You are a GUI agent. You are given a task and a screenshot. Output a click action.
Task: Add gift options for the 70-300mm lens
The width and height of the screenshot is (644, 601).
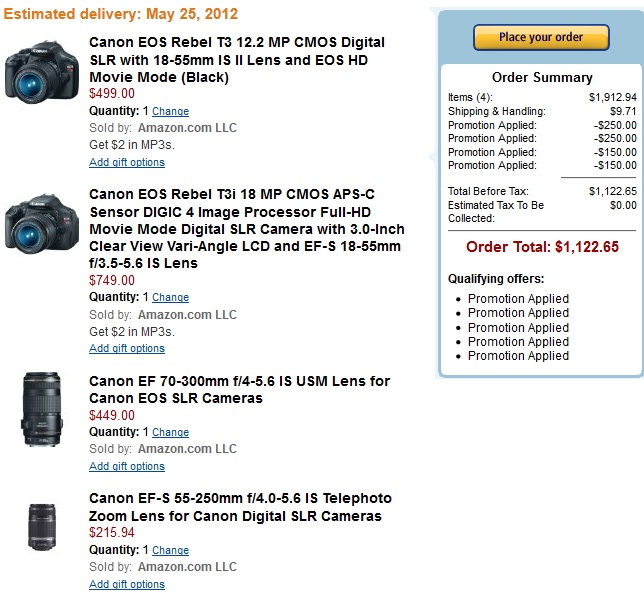[x=127, y=467]
